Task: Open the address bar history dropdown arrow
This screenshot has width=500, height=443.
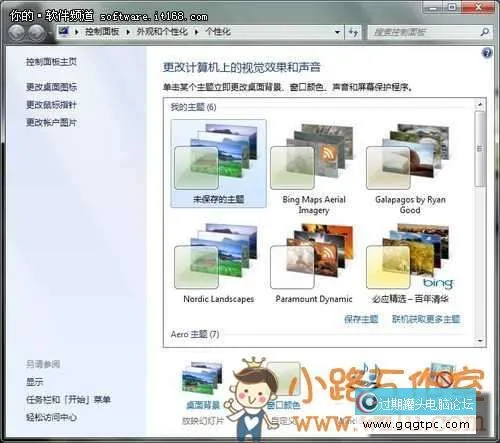Action: pos(337,32)
